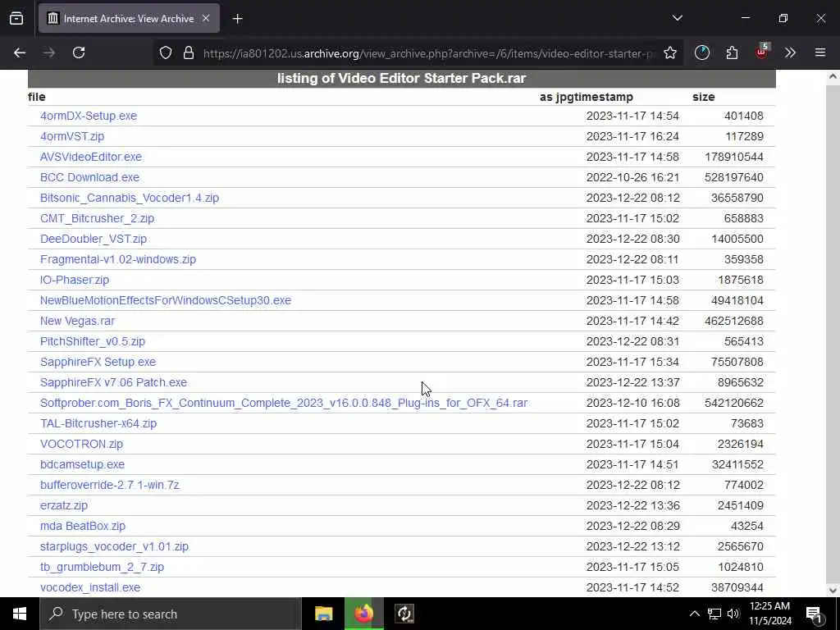
Task: Open volume control tray icon
Action: click(x=733, y=614)
